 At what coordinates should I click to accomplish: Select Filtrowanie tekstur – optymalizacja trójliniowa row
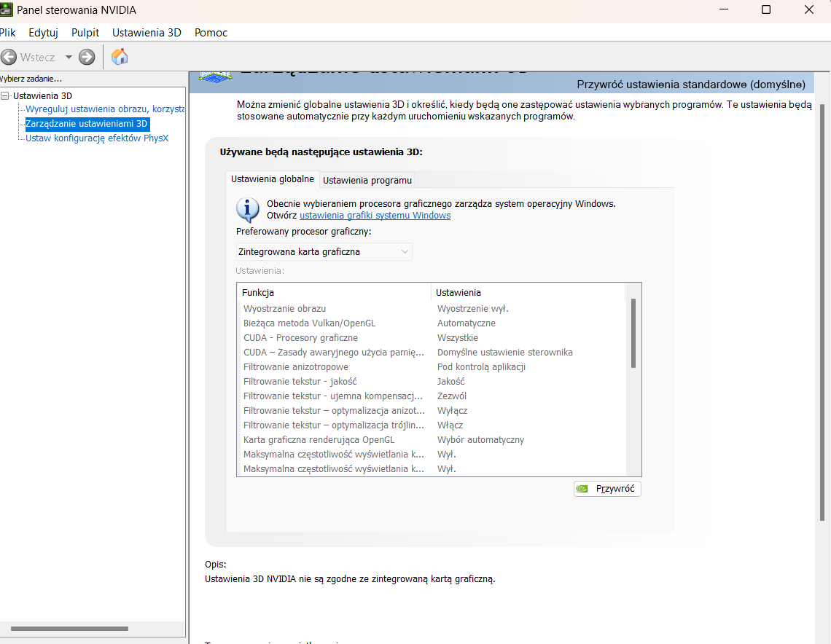tap(432, 425)
